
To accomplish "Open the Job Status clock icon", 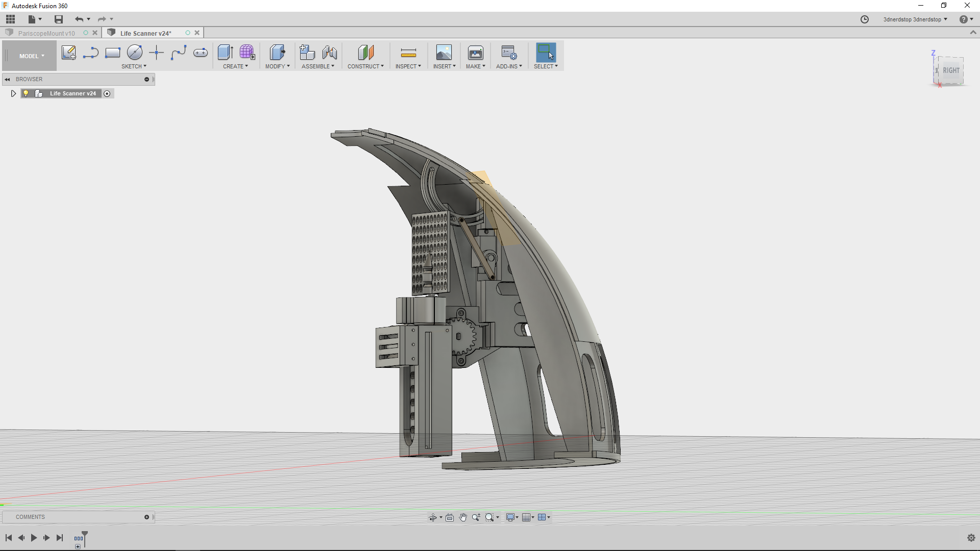I will tap(864, 19).
